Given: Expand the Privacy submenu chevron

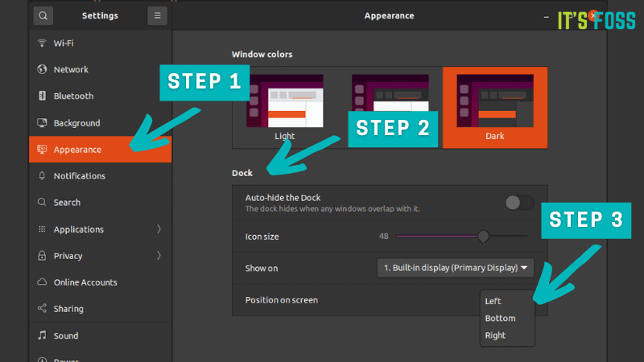Looking at the screenshot, I should click(159, 256).
